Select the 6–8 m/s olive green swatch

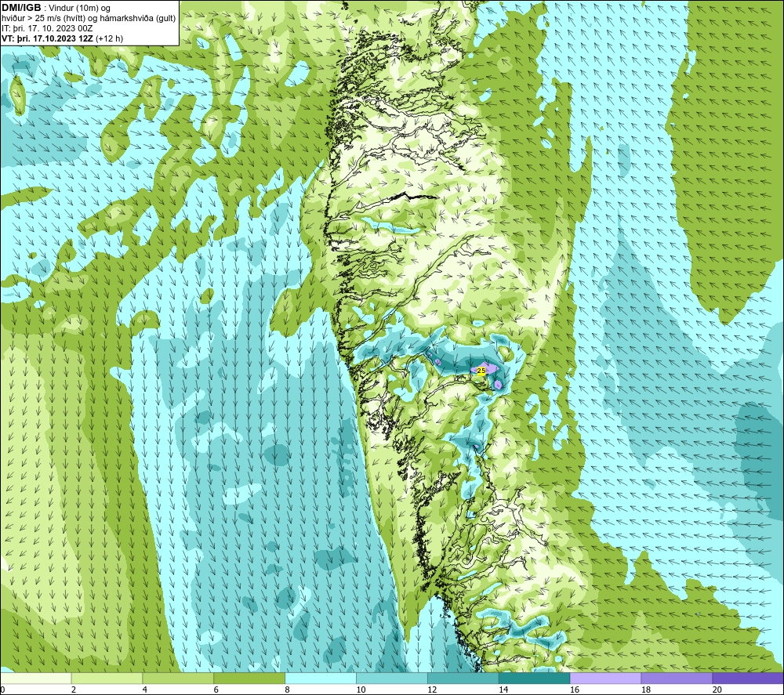(249, 678)
